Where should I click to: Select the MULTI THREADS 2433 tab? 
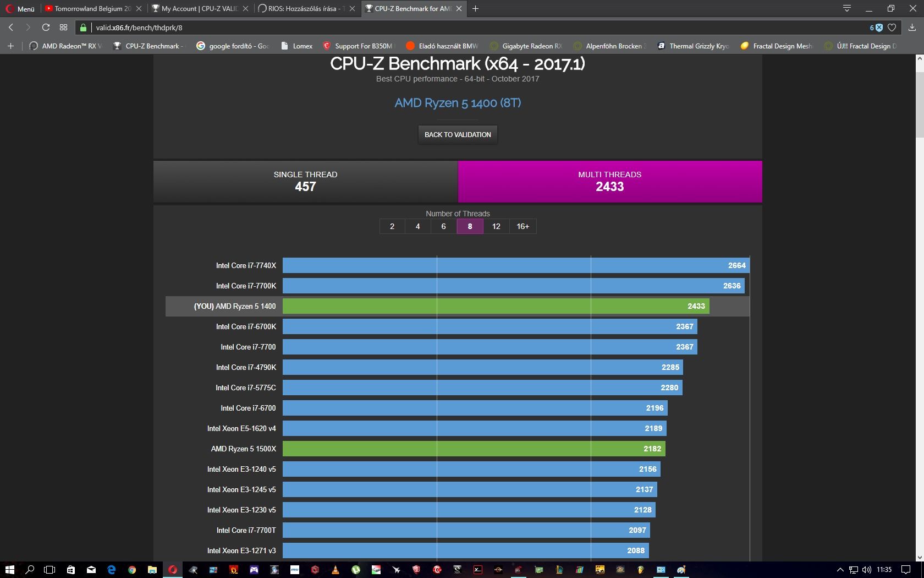[x=610, y=182]
